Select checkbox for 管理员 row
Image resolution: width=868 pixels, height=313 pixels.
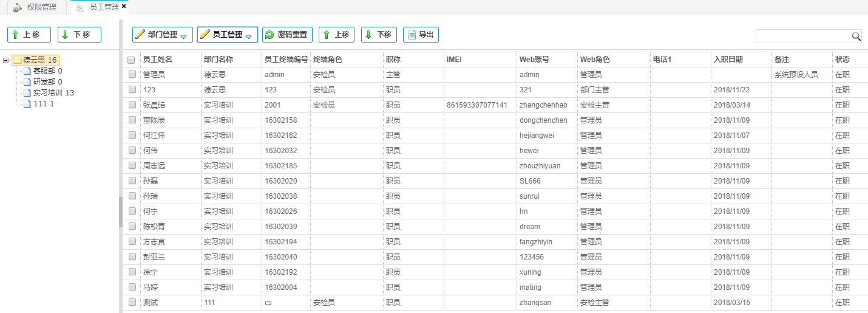[131, 75]
